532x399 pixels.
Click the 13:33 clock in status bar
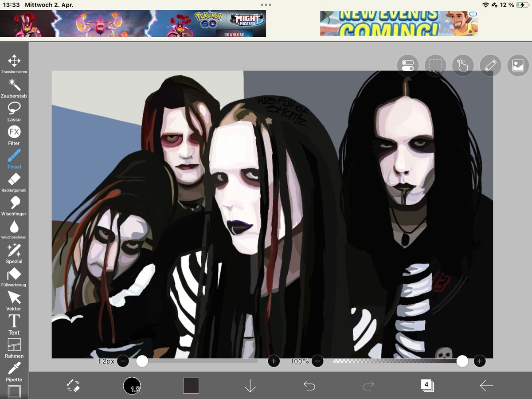click(12, 5)
